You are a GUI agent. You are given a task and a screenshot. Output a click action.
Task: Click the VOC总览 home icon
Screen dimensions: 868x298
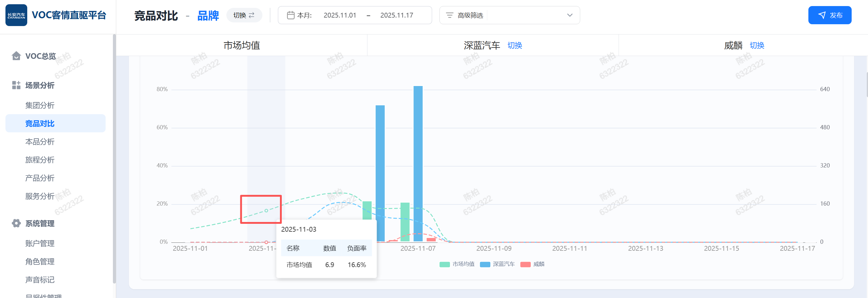pos(16,56)
